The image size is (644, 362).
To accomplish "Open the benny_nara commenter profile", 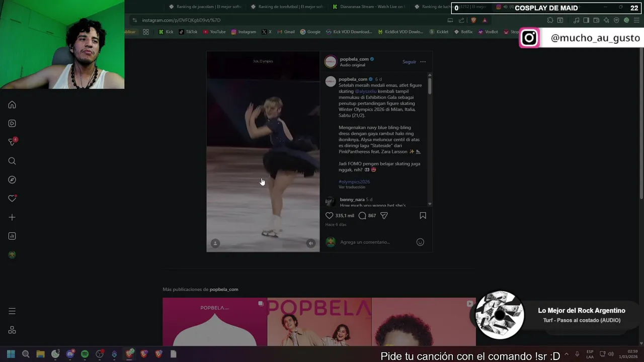I will (x=352, y=200).
